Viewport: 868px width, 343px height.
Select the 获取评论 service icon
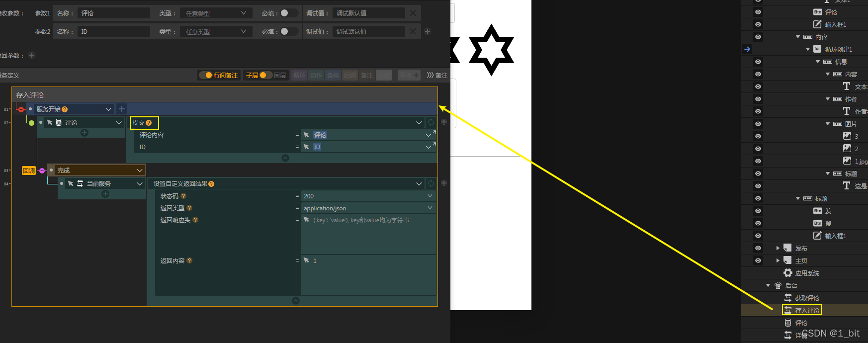tap(788, 298)
